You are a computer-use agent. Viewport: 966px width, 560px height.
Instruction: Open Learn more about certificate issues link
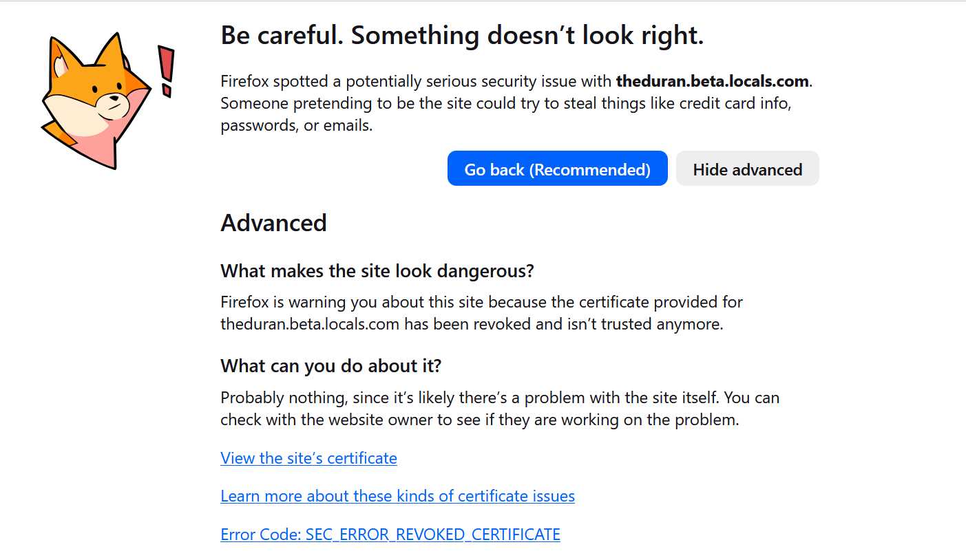(397, 496)
